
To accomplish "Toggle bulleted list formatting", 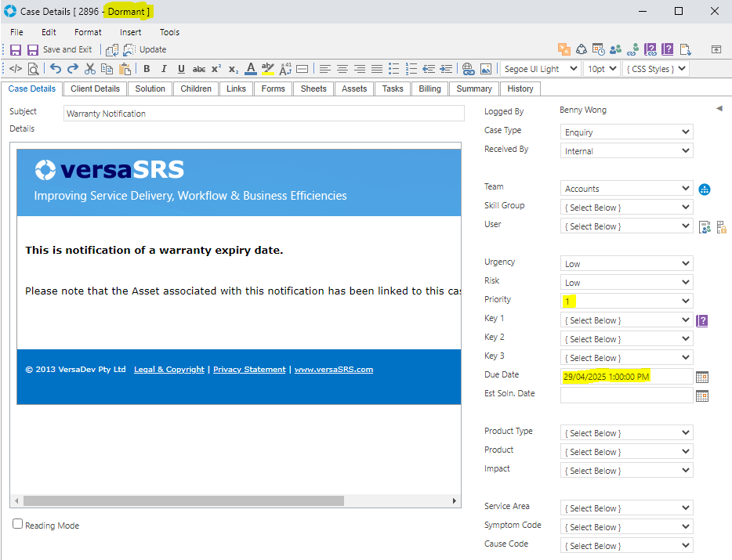I will coord(396,69).
